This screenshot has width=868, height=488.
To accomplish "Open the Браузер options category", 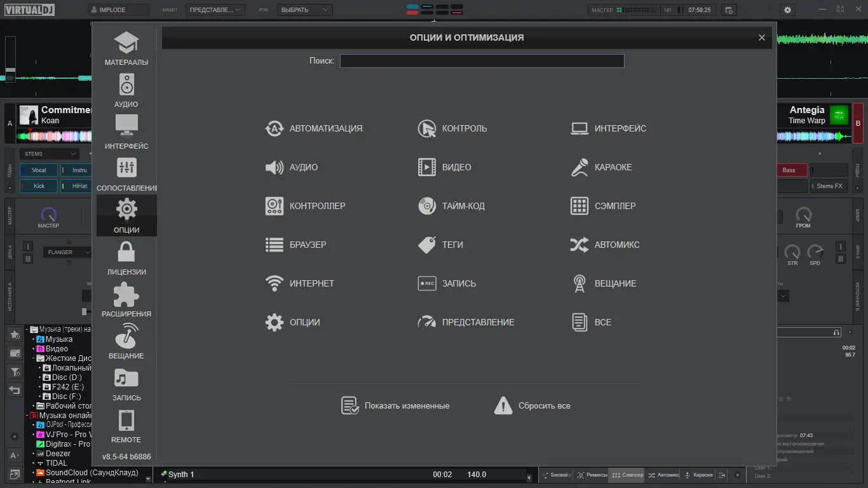I will 296,245.
